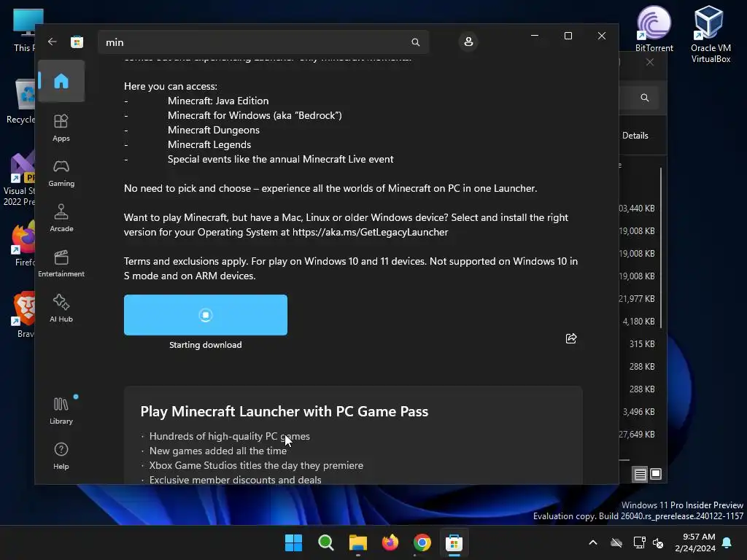Click the '3,496 KB' size entry in background window

click(638, 412)
